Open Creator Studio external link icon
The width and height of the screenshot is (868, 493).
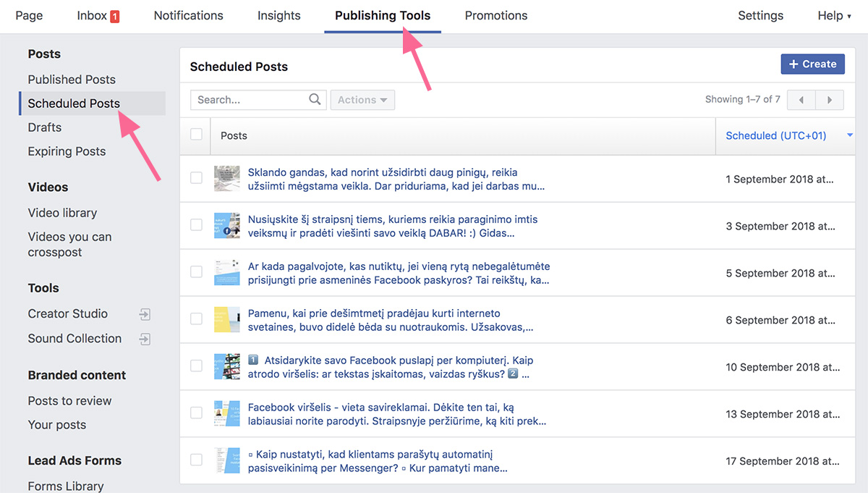coord(145,314)
